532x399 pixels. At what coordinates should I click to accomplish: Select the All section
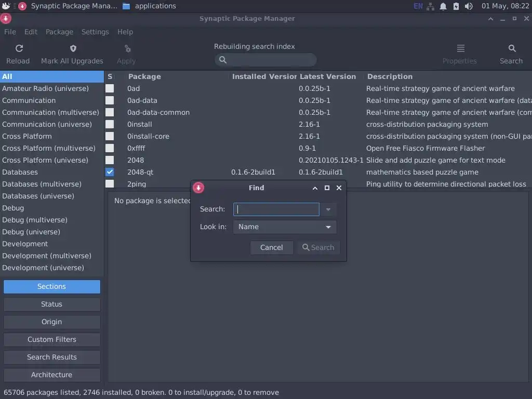(x=52, y=76)
